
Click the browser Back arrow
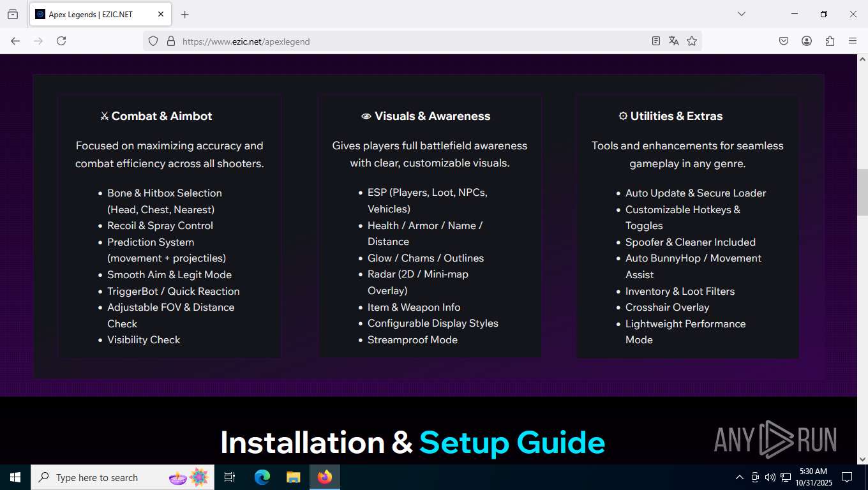pyautogui.click(x=15, y=41)
